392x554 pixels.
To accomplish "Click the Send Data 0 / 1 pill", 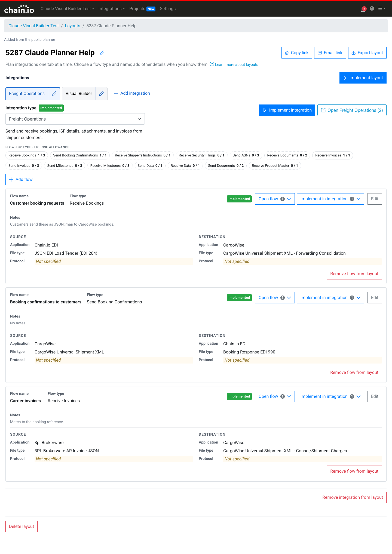I will click(x=150, y=166).
